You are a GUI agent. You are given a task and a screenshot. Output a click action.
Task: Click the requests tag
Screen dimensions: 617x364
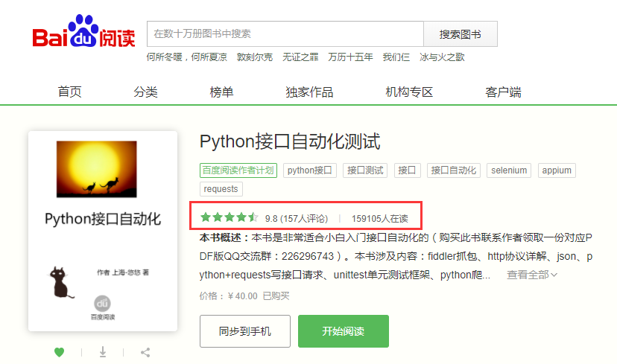pyautogui.click(x=221, y=189)
